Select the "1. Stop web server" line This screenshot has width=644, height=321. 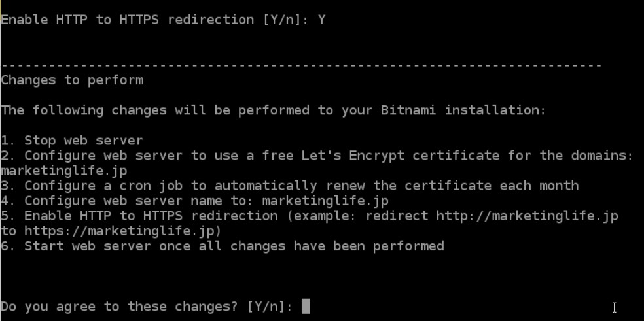[72, 140]
